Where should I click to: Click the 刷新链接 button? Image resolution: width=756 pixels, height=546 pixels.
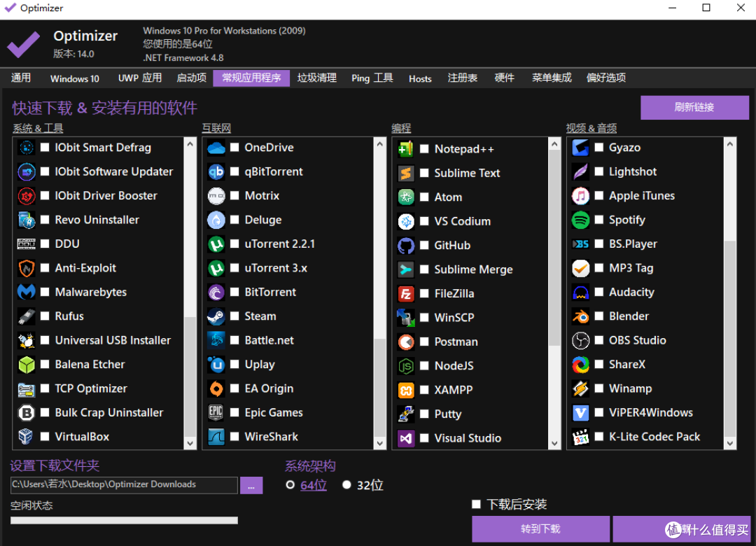coord(694,107)
